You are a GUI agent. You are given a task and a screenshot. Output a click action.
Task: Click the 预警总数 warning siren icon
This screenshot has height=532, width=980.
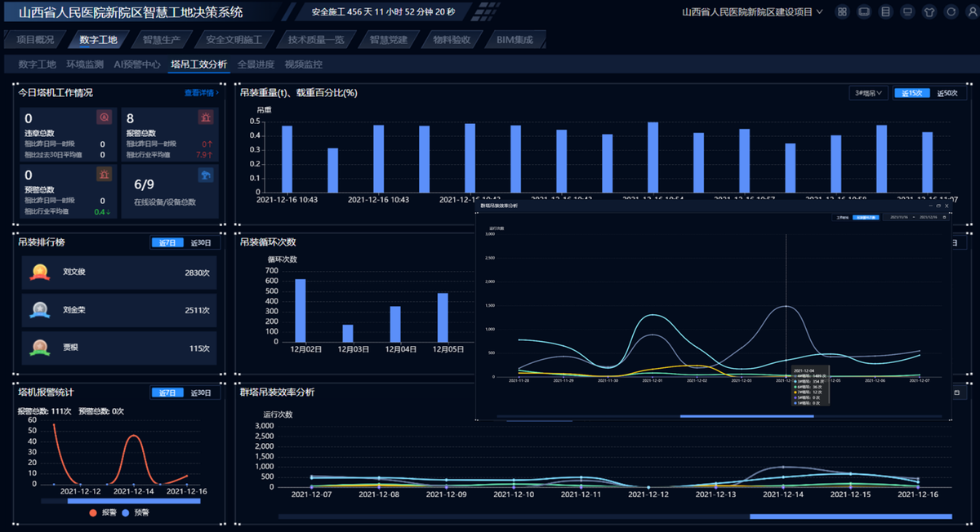tap(104, 174)
